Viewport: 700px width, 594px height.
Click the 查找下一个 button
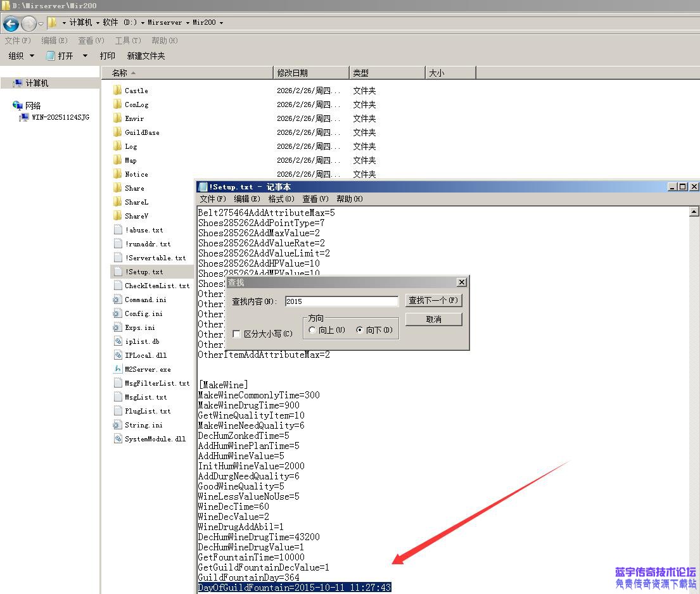(433, 300)
